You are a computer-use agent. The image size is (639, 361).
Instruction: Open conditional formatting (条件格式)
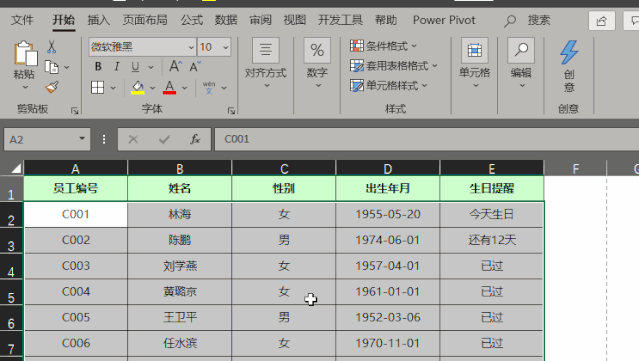pyautogui.click(x=383, y=46)
